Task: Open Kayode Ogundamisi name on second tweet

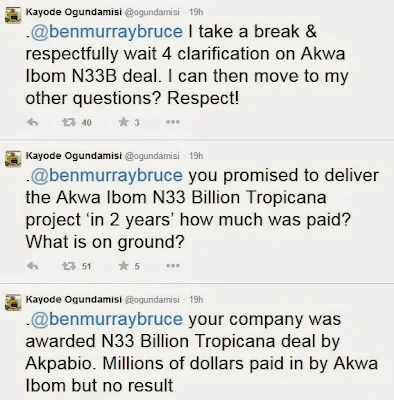Action: [74, 156]
